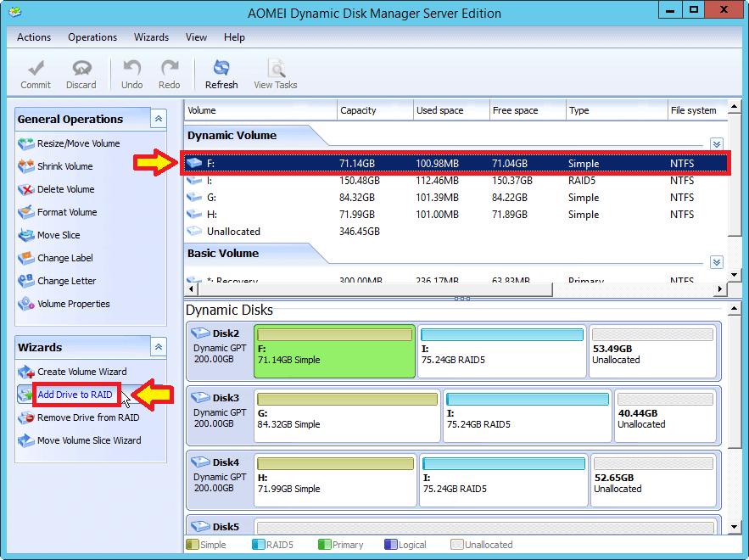Image resolution: width=749 pixels, height=560 pixels.
Task: Click the Create Volume Wizard icon
Action: [26, 372]
